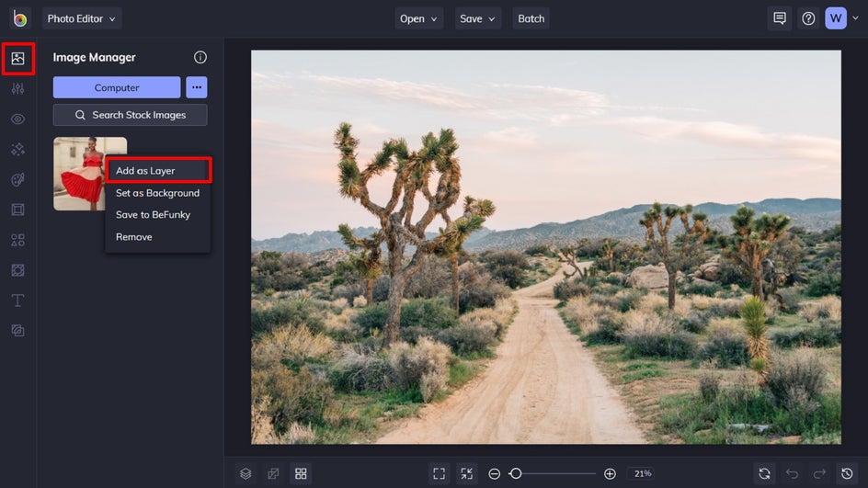Undo the last action

tap(793, 473)
